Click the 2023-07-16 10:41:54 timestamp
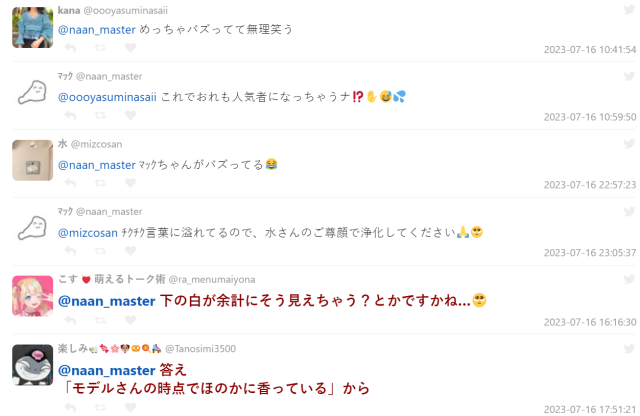The width and height of the screenshot is (640, 416). click(x=589, y=49)
